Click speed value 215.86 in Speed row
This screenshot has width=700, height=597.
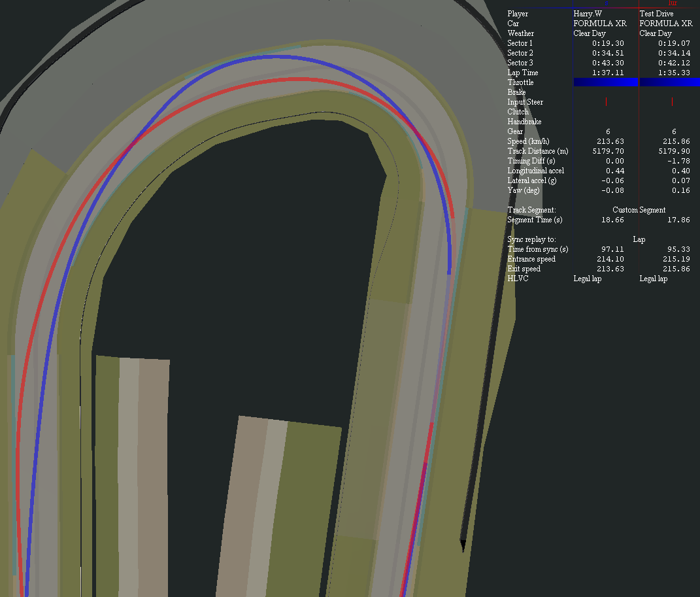(x=676, y=141)
